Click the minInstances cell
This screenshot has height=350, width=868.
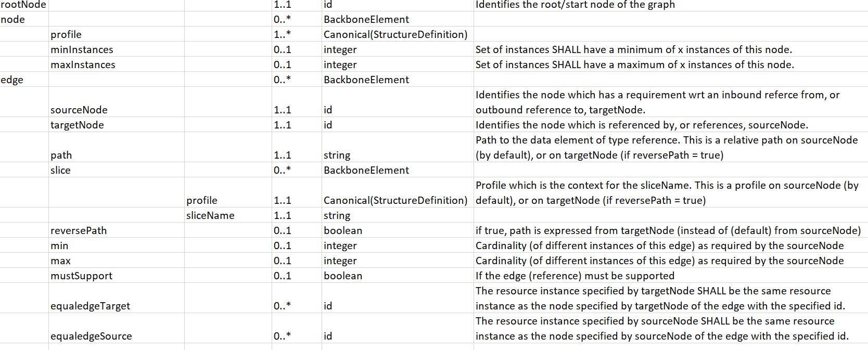(117, 49)
